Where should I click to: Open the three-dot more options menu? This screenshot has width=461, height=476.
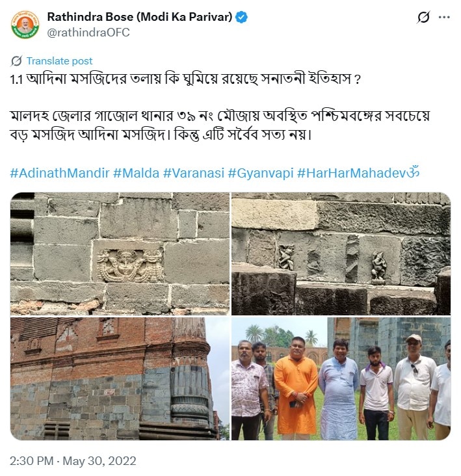pyautogui.click(x=444, y=18)
